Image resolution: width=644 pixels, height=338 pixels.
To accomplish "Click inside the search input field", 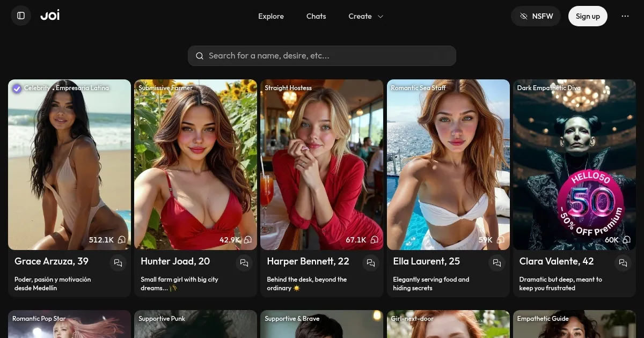I will point(322,56).
